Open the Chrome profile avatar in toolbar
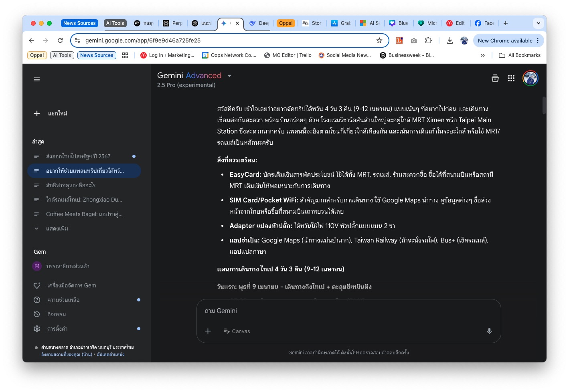 (x=464, y=40)
